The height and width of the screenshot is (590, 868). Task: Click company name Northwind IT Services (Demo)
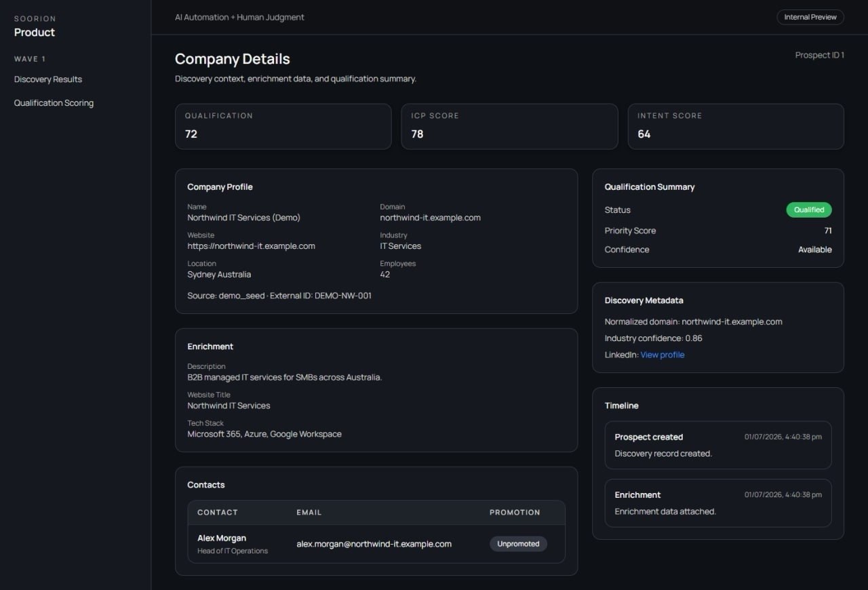(243, 218)
